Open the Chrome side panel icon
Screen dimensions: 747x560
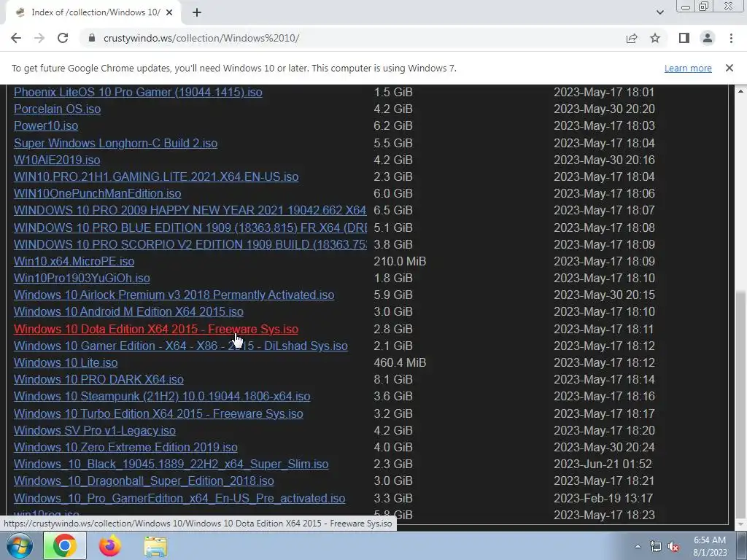click(x=684, y=38)
